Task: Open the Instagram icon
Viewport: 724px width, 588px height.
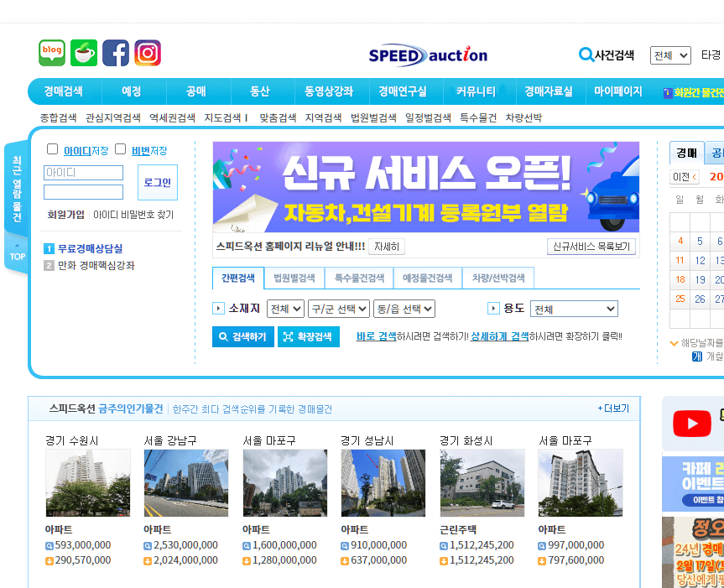Action: click(x=147, y=52)
